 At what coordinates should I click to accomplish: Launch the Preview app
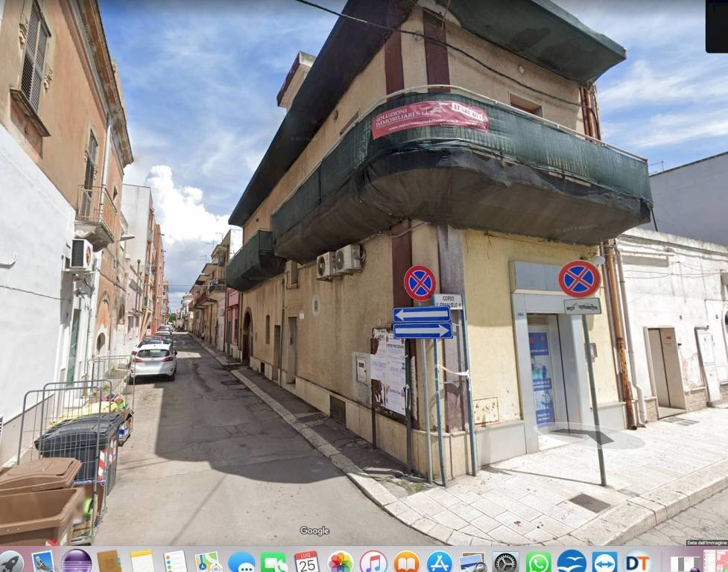pos(472,561)
